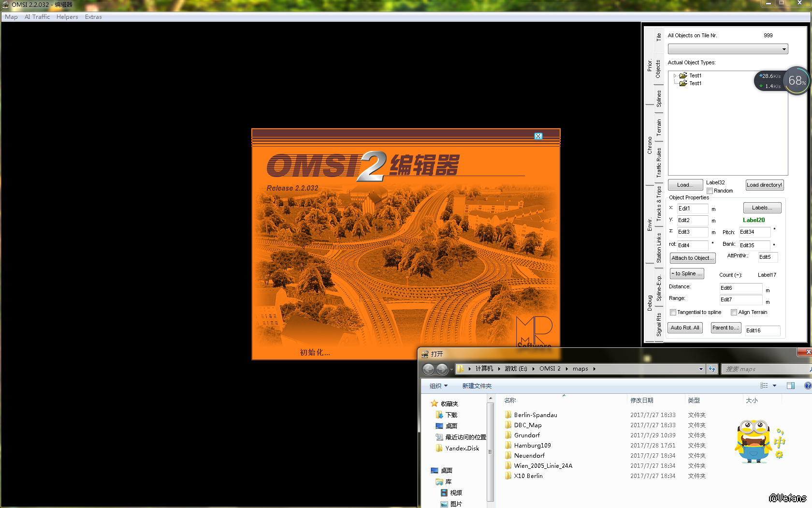Switch to the Splines tab

pyautogui.click(x=658, y=99)
